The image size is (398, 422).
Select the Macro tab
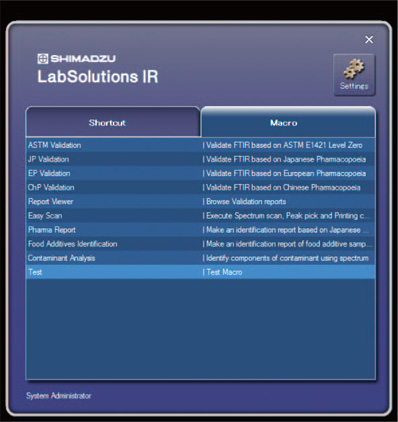(288, 122)
